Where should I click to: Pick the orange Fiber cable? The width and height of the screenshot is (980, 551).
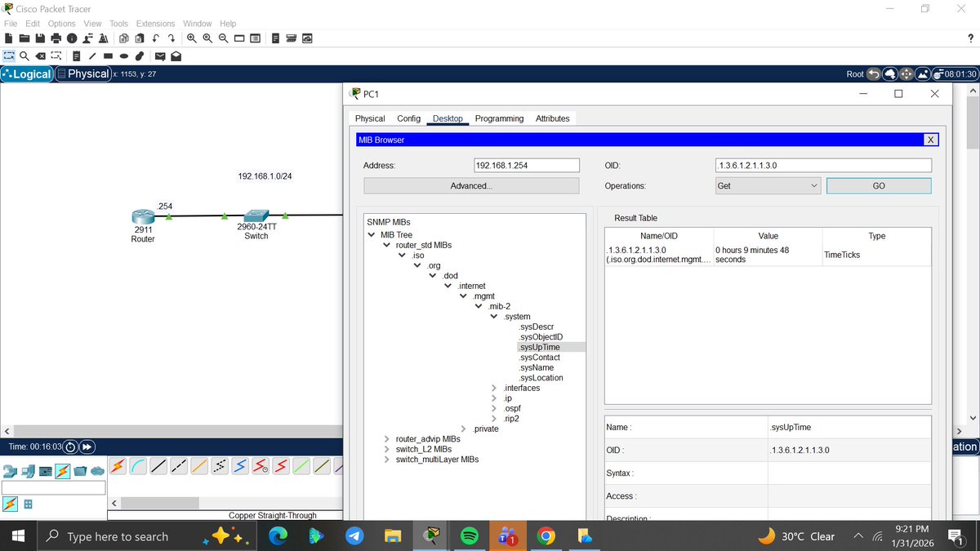(199, 466)
